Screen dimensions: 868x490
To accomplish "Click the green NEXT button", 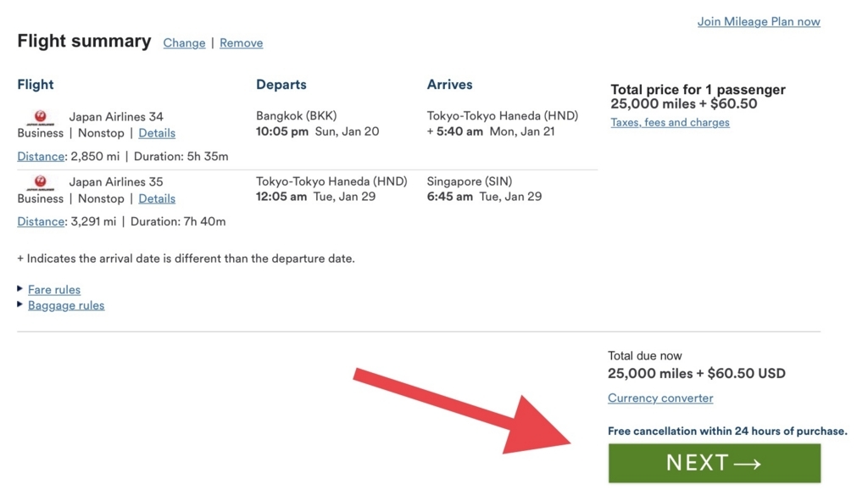I will 714,463.
